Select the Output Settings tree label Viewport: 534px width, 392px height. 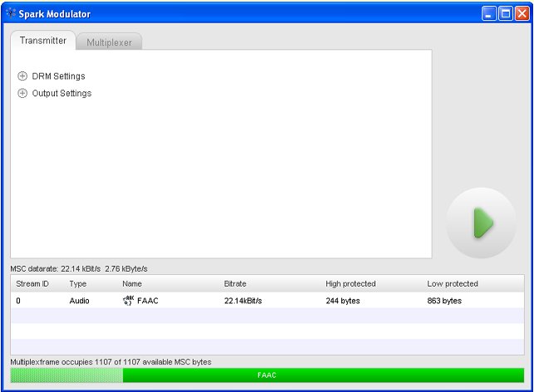coord(61,93)
